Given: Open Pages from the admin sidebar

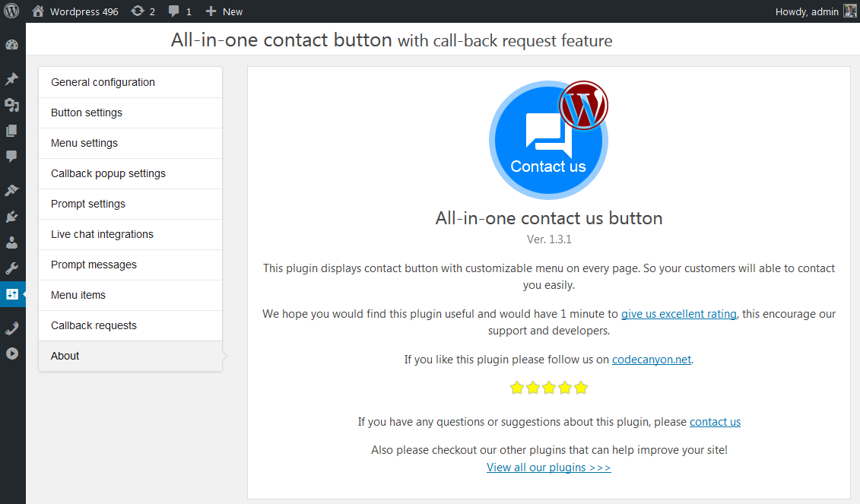Looking at the screenshot, I should click(x=11, y=131).
